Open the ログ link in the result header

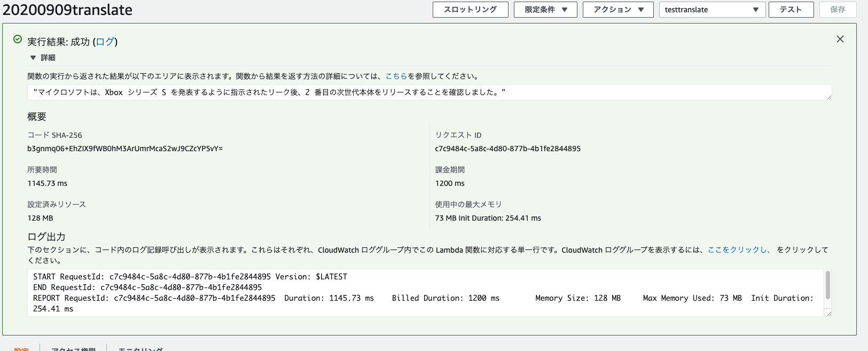point(105,42)
